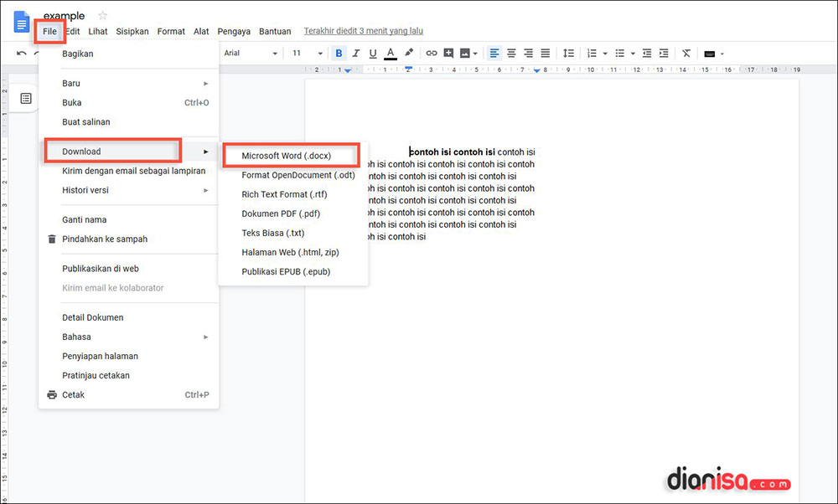Screen dimensions: 838x504
Task: Insert a link
Action: [x=432, y=53]
